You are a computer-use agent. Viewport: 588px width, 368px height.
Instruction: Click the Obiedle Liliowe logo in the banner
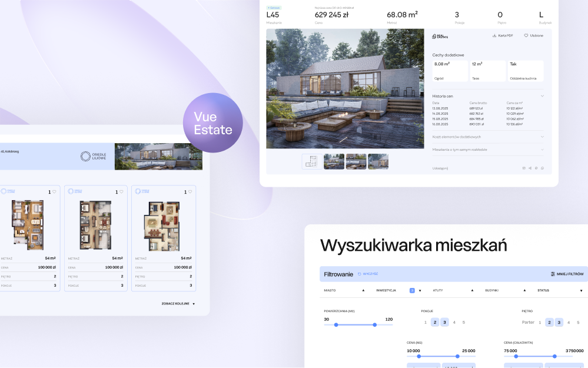pos(94,157)
